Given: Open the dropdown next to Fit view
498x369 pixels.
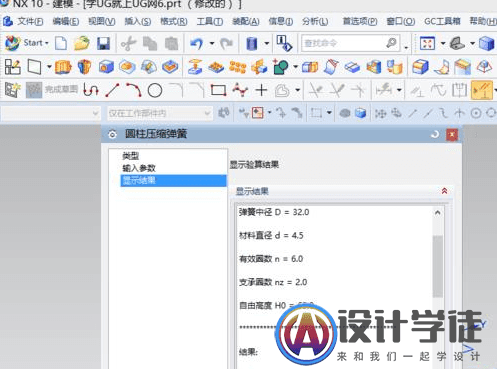Looking at the screenshot, I should pos(443,43).
